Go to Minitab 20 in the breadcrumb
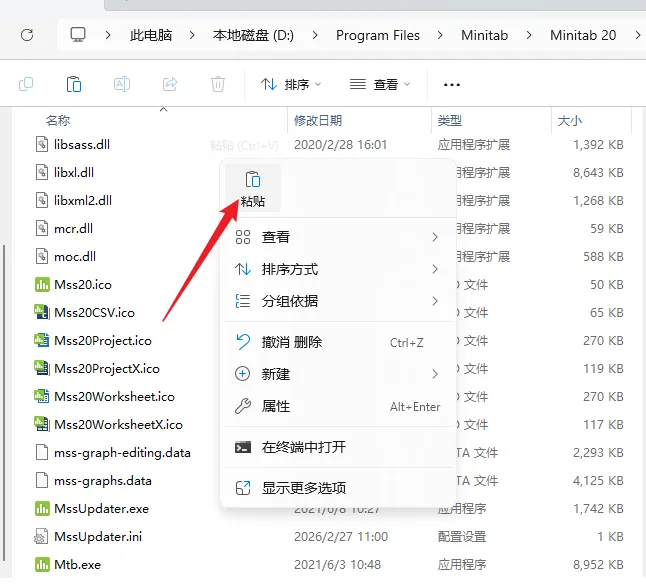 [583, 35]
